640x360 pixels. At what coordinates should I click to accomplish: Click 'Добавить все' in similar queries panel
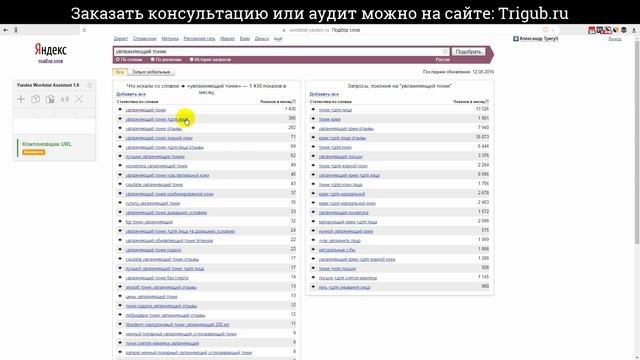coord(324,94)
